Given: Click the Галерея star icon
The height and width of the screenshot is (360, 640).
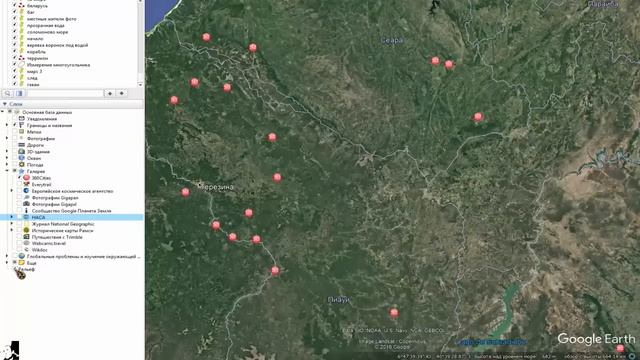Looking at the screenshot, I should coord(22,171).
